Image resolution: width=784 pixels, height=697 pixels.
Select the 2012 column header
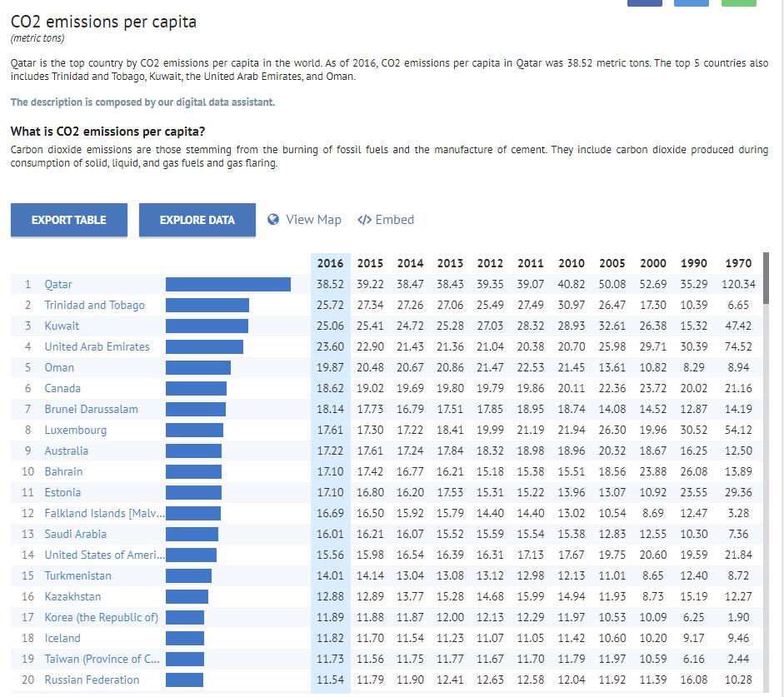click(x=490, y=263)
